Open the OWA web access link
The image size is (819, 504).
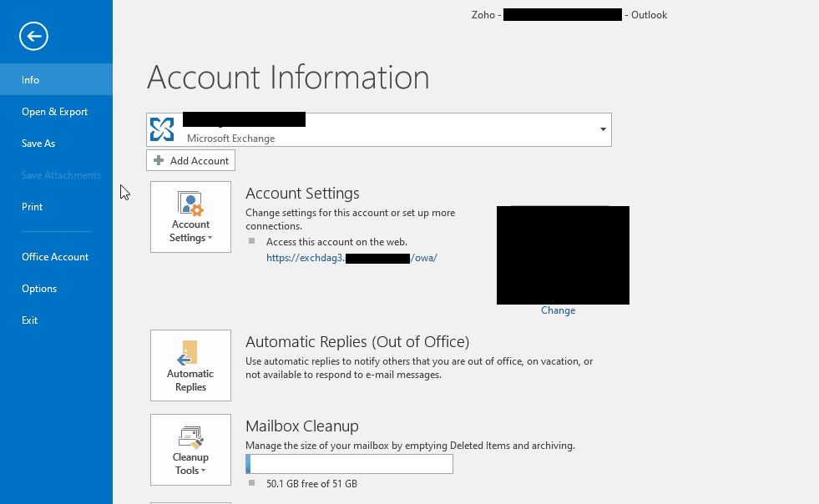point(351,258)
